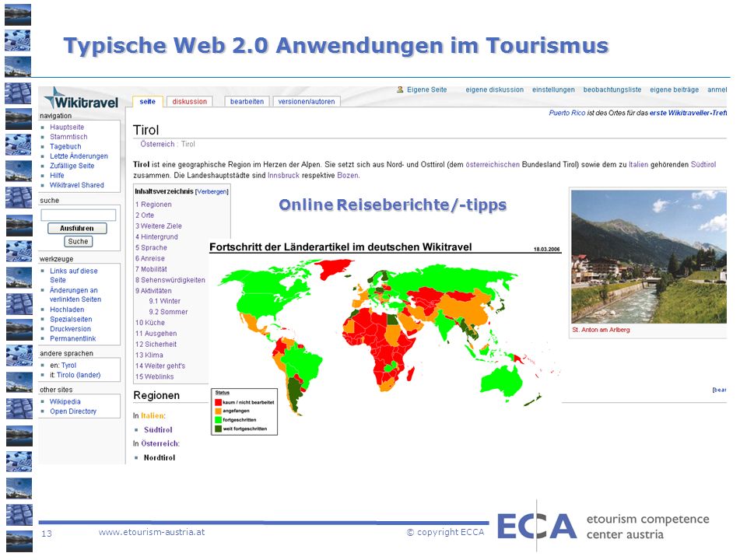This screenshot has width=747, height=560.
Task: Collapse contents with 'Verbergen'
Action: (x=212, y=191)
